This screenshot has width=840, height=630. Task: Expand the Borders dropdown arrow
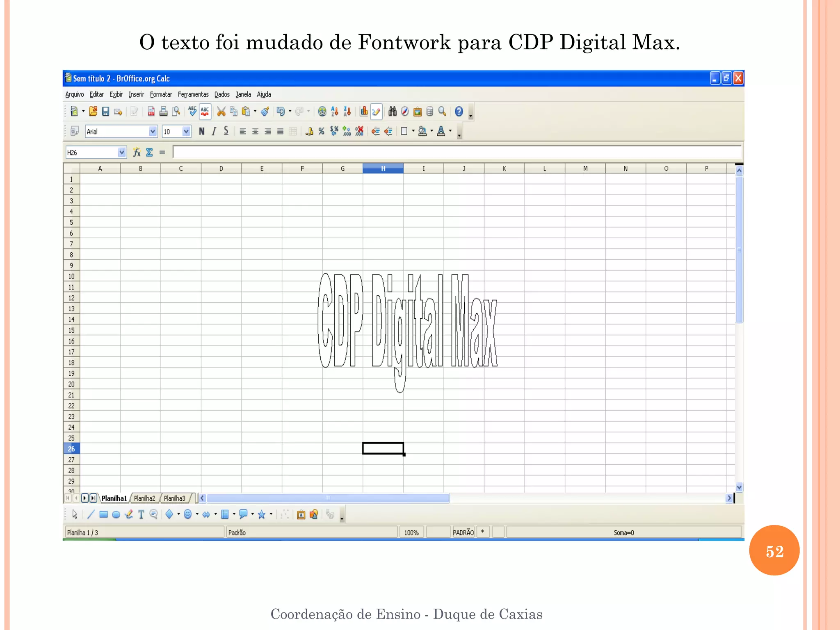413,131
